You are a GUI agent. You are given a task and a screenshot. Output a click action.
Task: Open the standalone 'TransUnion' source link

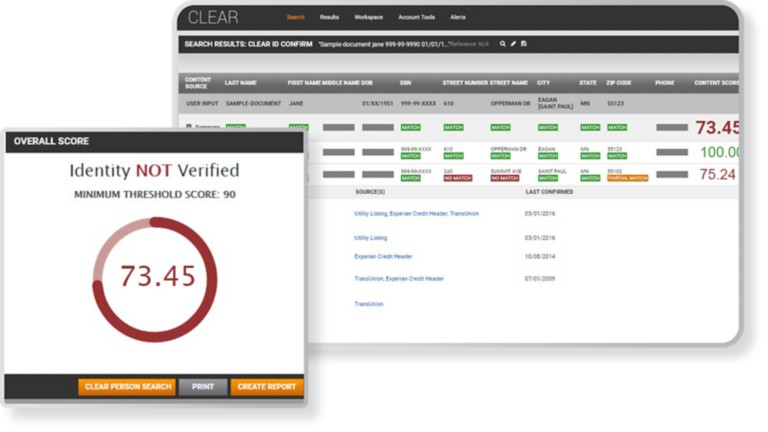pos(368,304)
